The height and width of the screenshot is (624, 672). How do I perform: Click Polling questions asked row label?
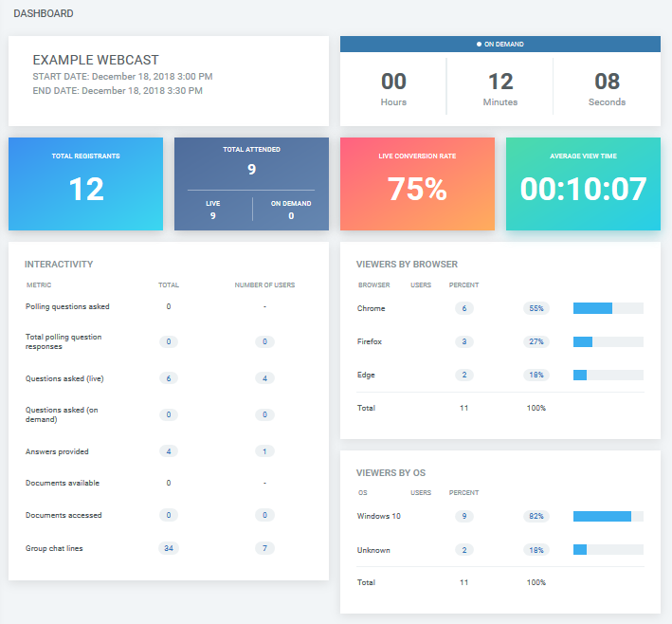[67, 306]
